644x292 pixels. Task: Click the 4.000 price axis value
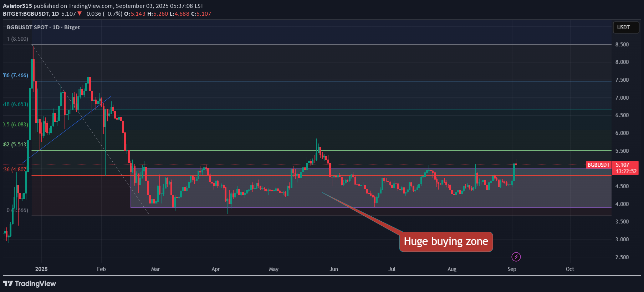click(x=622, y=204)
